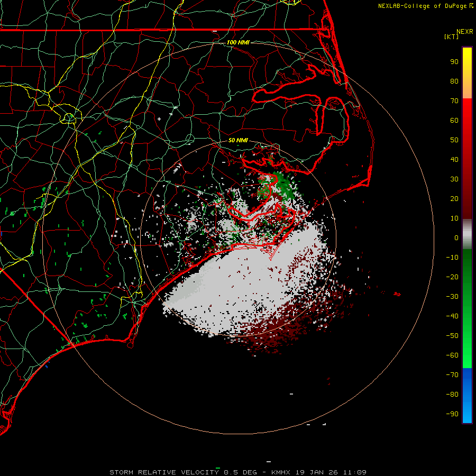The height and width of the screenshot is (476, 476).
Task: Click the 50 value on velocity scale
Action: tap(454, 140)
